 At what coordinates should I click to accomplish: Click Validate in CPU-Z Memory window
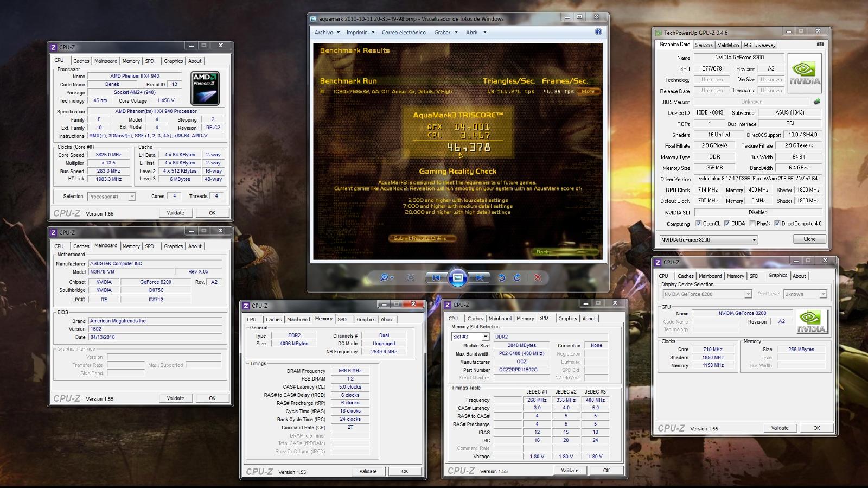click(x=368, y=471)
